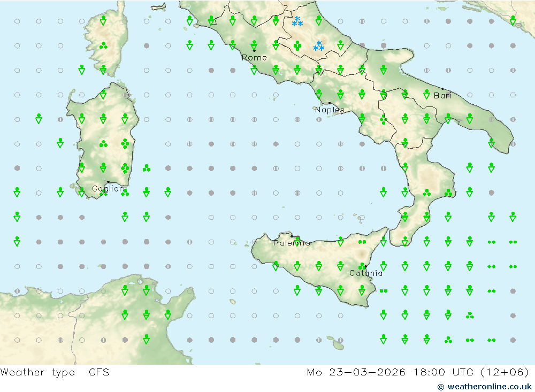Screen dimensions: 535x392
Task: Select the upper blue snowflake symbol in central Italy
Action: click(297, 21)
